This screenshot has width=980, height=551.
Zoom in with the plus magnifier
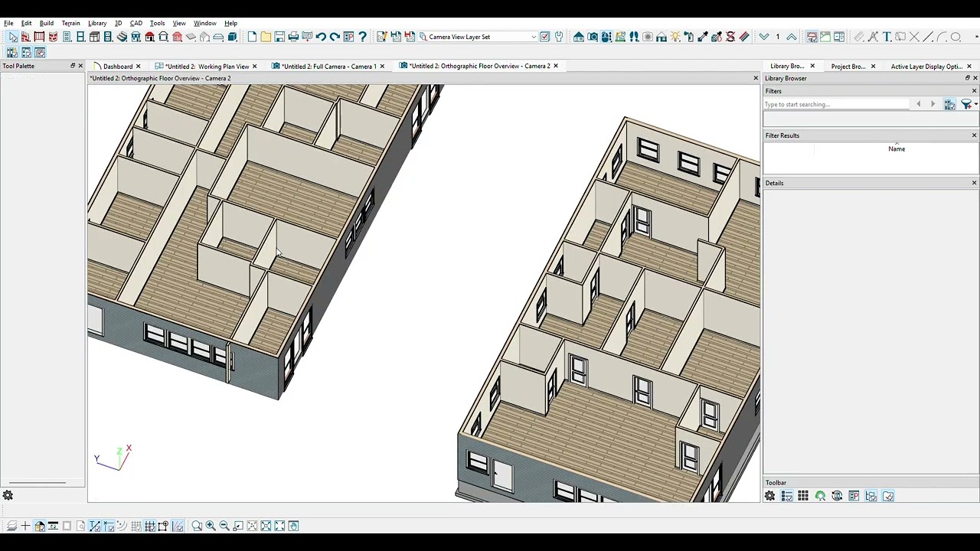coord(211,526)
